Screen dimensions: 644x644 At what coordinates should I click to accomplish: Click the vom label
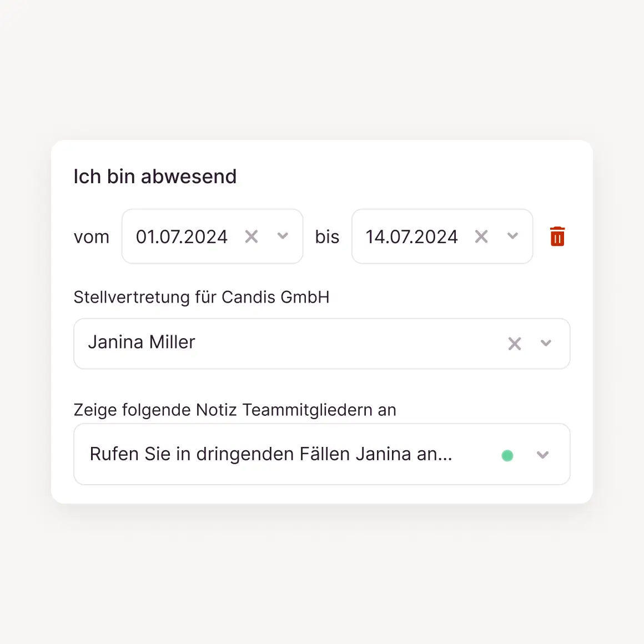[92, 237]
